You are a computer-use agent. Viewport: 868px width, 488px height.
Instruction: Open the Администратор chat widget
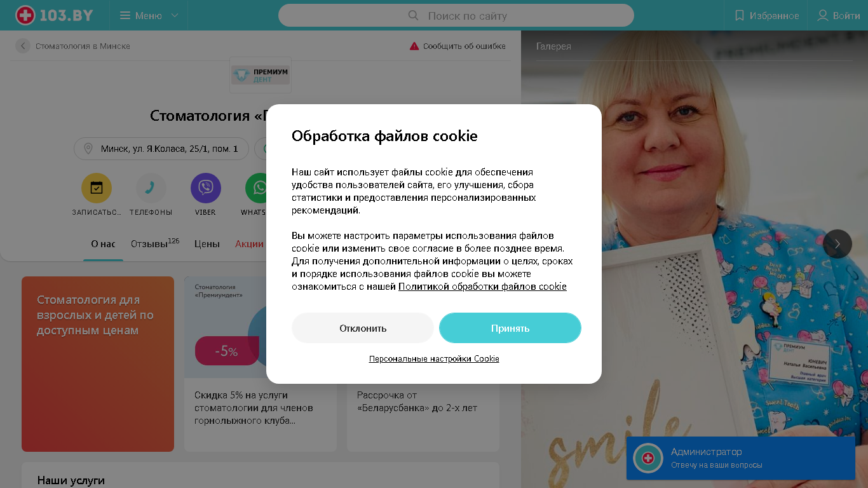click(741, 458)
